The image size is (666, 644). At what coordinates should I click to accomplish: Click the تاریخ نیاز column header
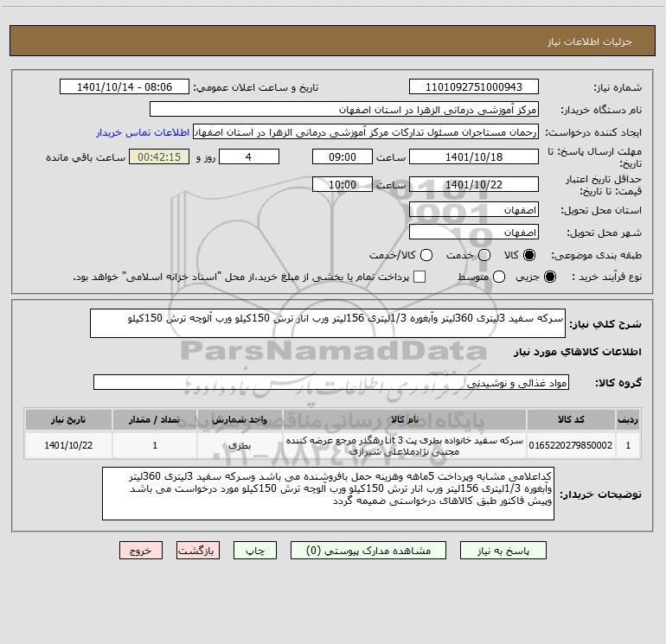pyautogui.click(x=68, y=419)
